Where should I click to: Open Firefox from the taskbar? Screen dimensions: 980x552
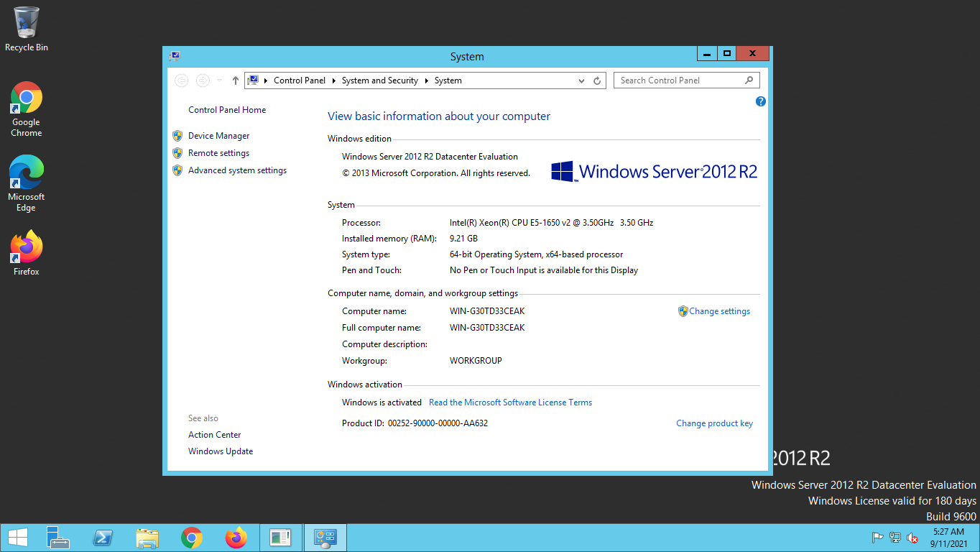(x=236, y=538)
